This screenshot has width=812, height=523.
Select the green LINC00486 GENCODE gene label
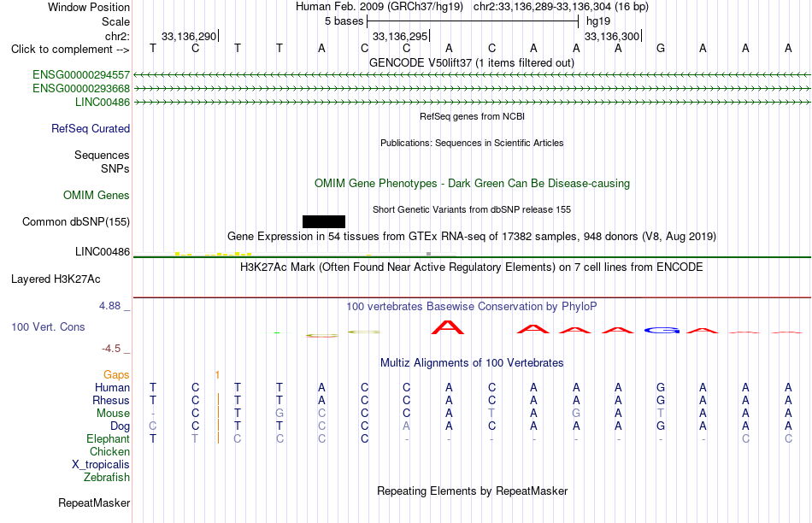pos(103,102)
